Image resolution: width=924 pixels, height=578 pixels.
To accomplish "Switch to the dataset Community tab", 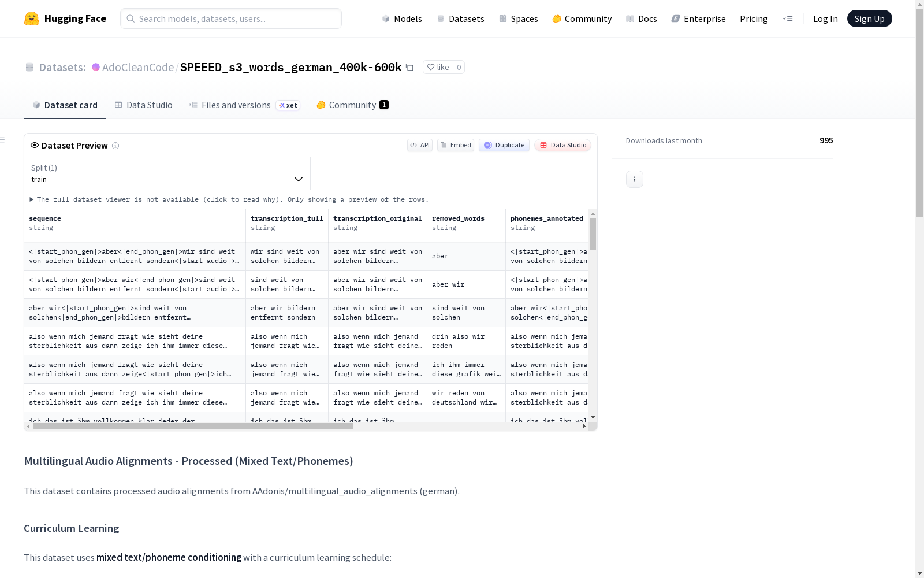I will [x=352, y=105].
